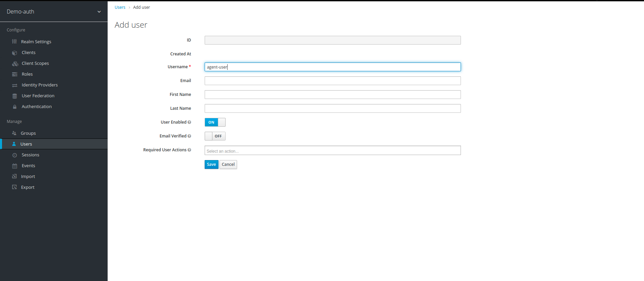Screen dimensions: 644x281
Task: Go to Roles in the sidebar
Action: [27, 74]
